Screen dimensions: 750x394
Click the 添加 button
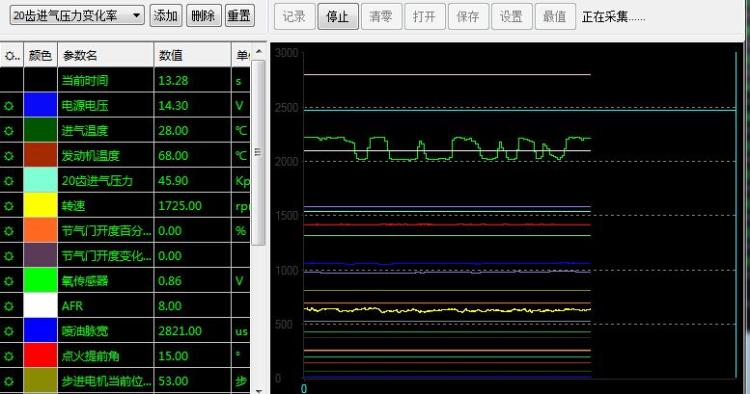(x=165, y=16)
